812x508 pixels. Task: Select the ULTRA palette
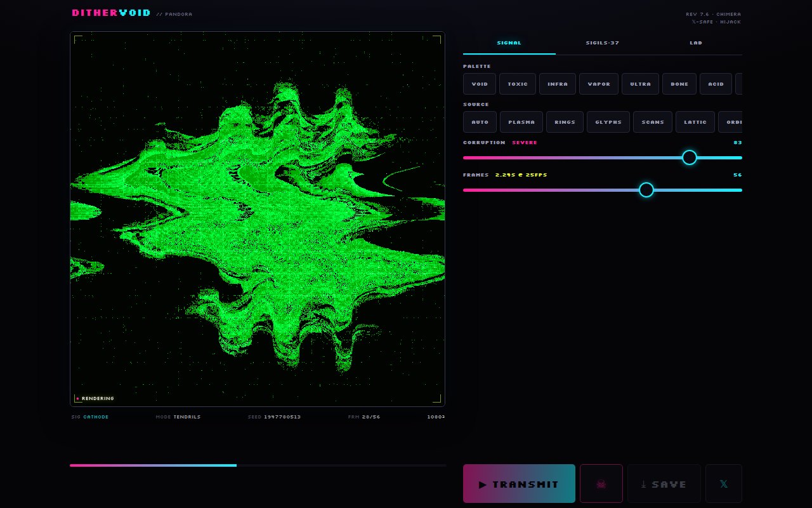[640, 84]
